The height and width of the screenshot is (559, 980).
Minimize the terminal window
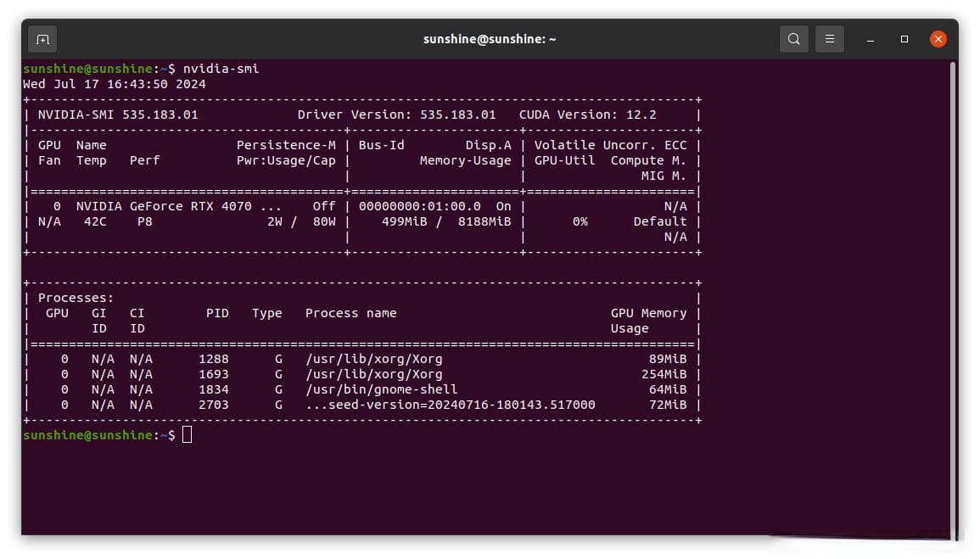[870, 39]
